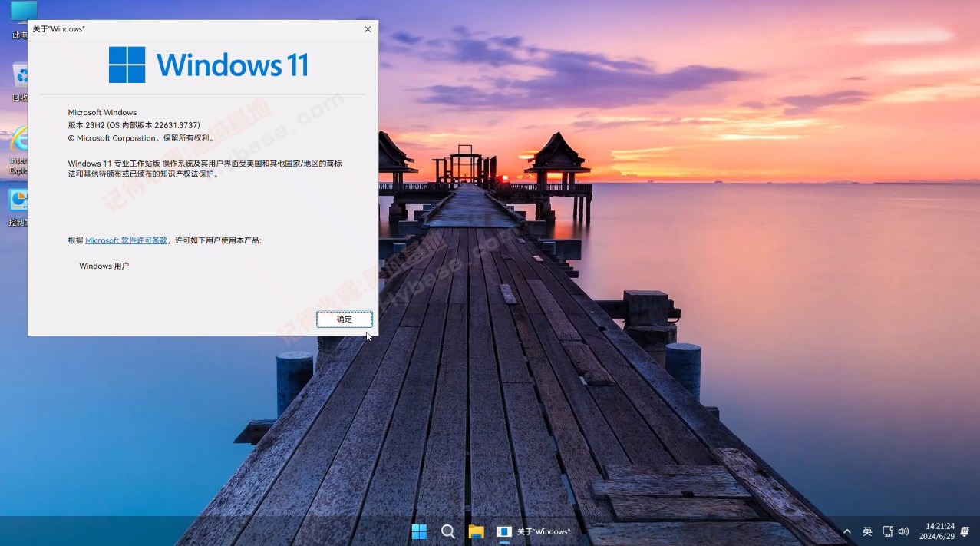Click the version text 版本 23H2
The height and width of the screenshot is (546, 980).
pos(134,125)
